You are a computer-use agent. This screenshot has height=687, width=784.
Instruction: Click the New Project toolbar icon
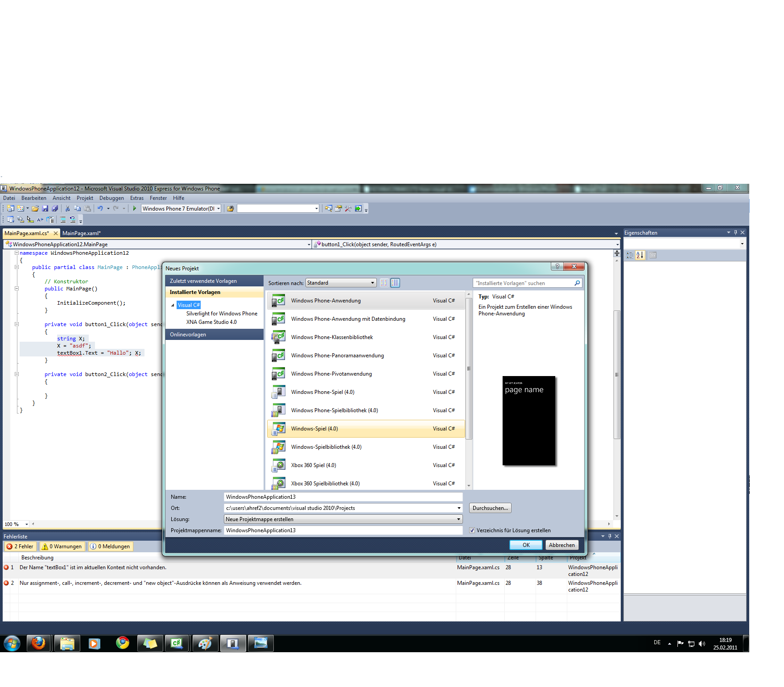(11, 208)
